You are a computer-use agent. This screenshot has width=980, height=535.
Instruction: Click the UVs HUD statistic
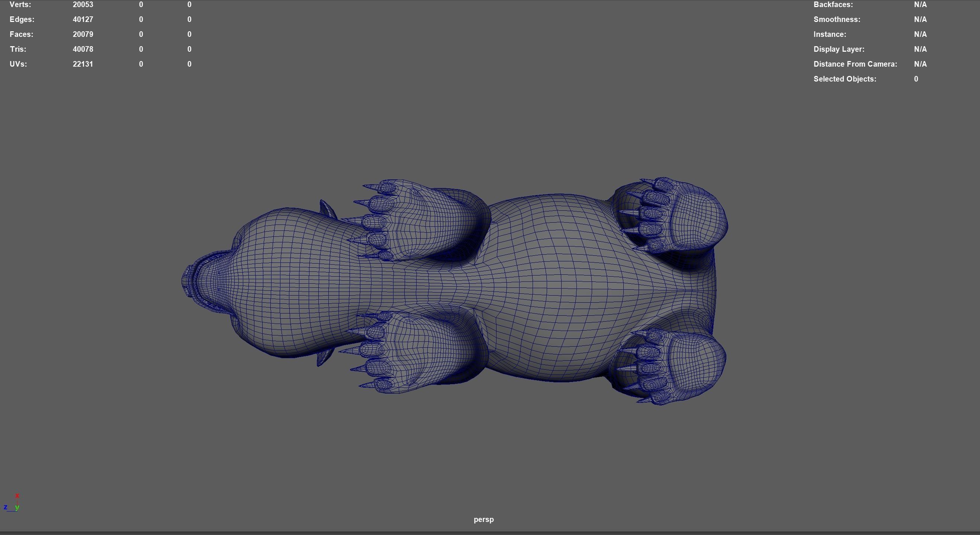tap(83, 64)
